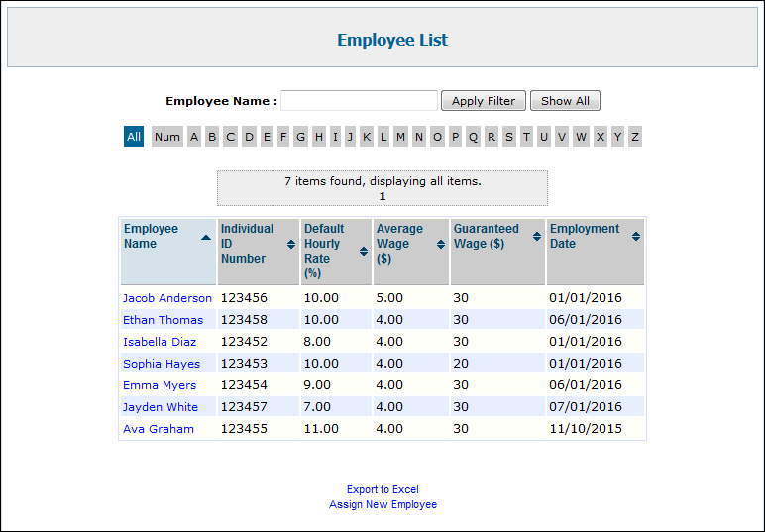
Task: Filter employees by letter X
Action: click(601, 137)
